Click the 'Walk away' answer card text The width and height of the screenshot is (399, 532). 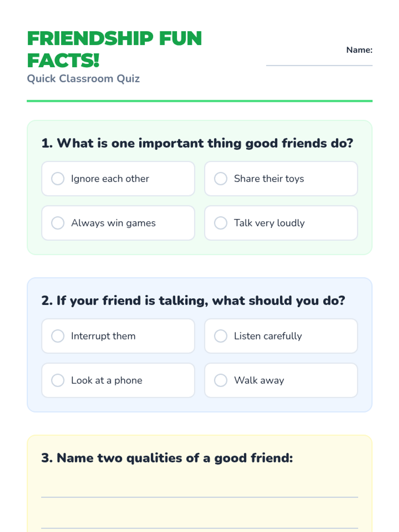(259, 380)
